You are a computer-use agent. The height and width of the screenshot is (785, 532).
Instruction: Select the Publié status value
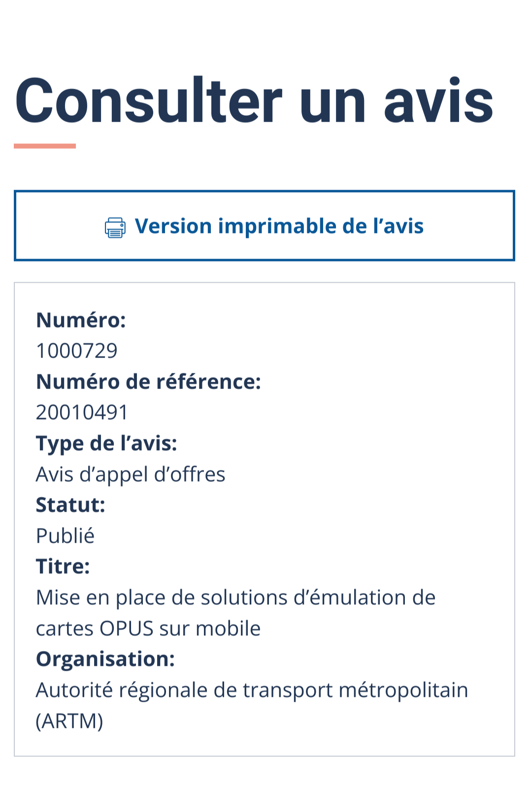65,536
